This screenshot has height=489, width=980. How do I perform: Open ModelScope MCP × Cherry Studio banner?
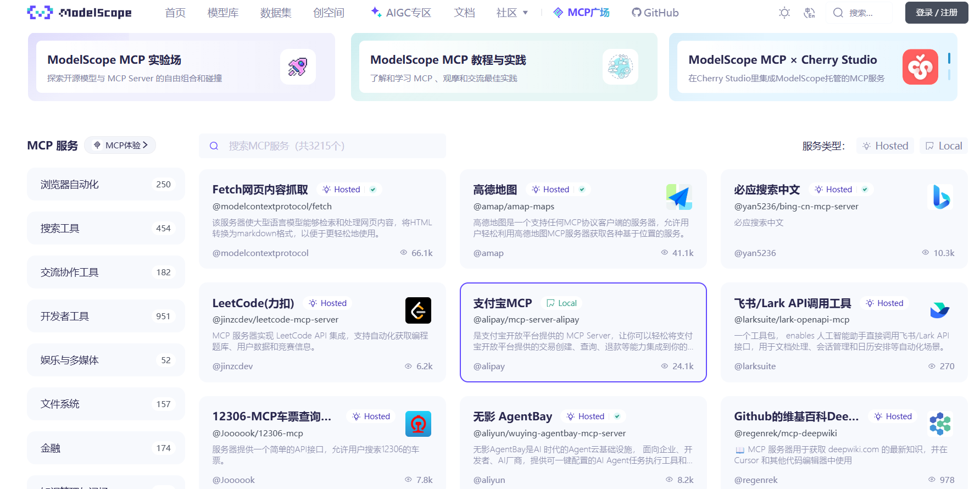(813, 67)
